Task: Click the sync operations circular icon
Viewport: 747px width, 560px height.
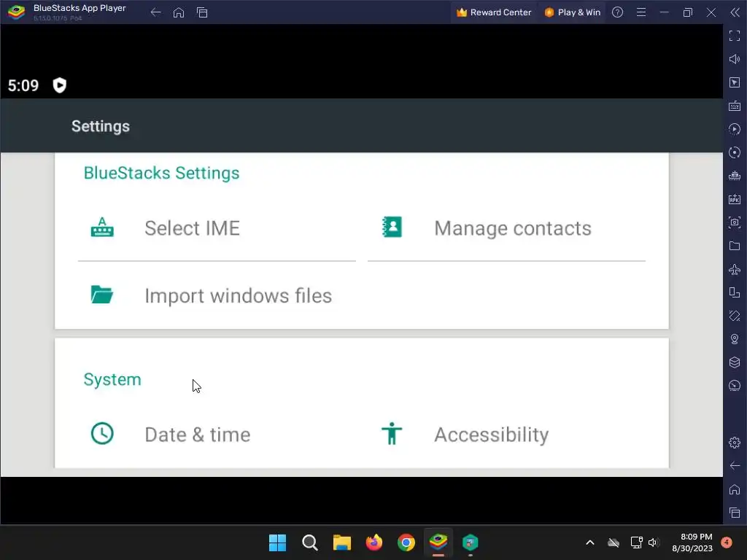Action: pos(734,152)
